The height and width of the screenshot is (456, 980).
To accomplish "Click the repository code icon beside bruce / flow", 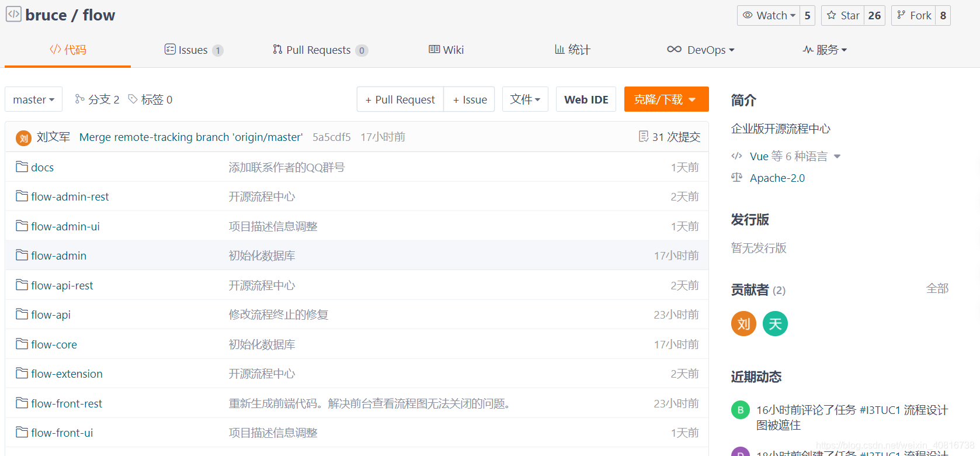I will pyautogui.click(x=13, y=14).
